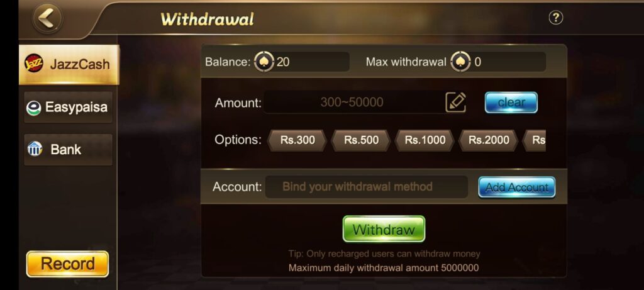The image size is (644, 290).
Task: Tap the edit pencil icon beside Amount
Action: (x=456, y=103)
